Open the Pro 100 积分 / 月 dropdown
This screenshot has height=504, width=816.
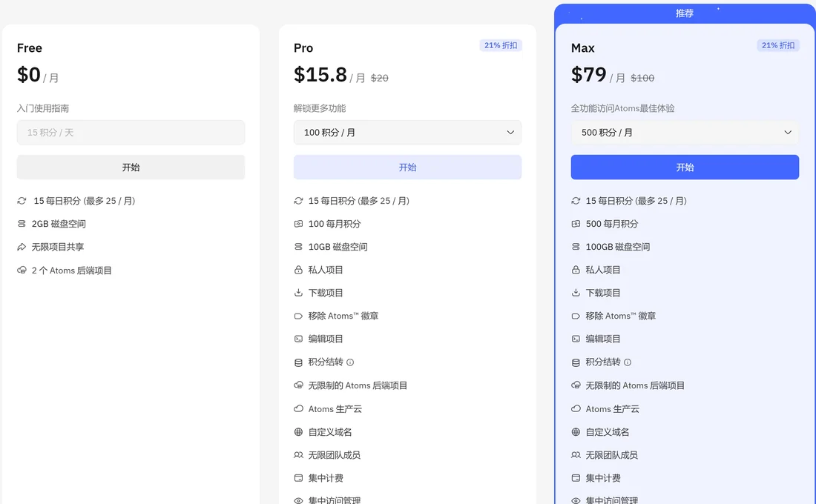click(407, 133)
